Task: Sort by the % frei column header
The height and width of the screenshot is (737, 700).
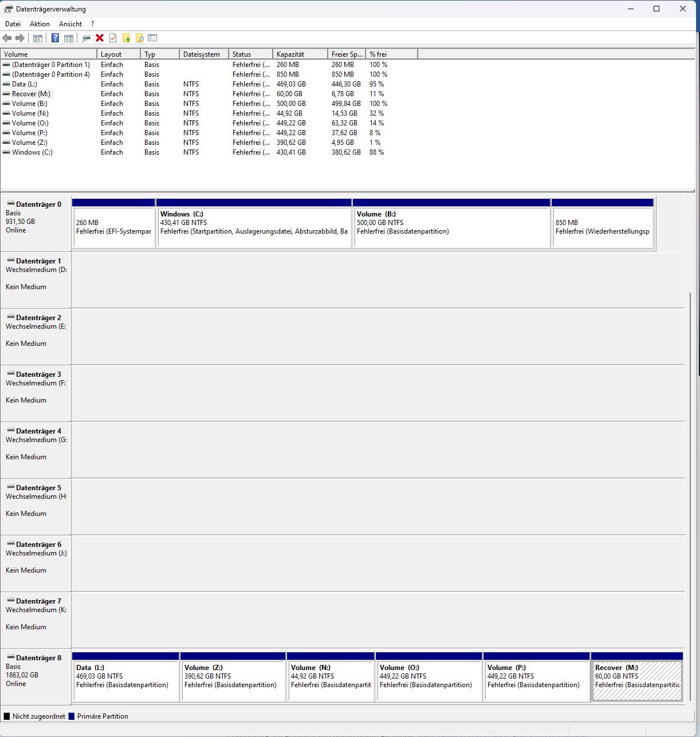Action: [x=392, y=54]
